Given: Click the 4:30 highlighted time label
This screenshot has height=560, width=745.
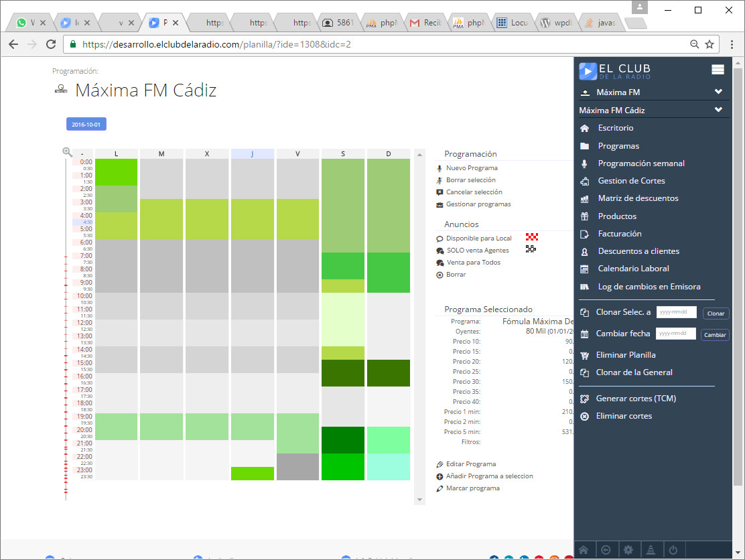Looking at the screenshot, I should (87, 222).
